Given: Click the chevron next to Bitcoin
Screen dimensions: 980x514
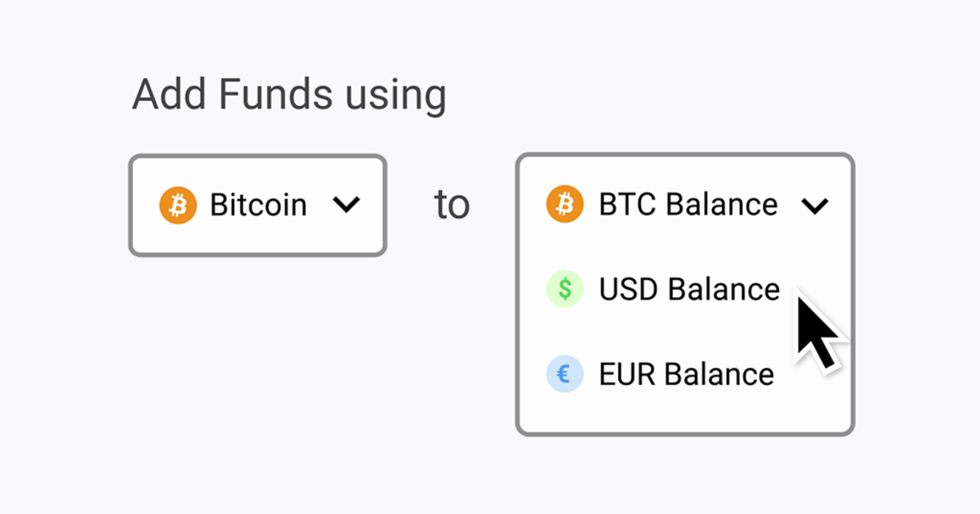Looking at the screenshot, I should click(347, 205).
